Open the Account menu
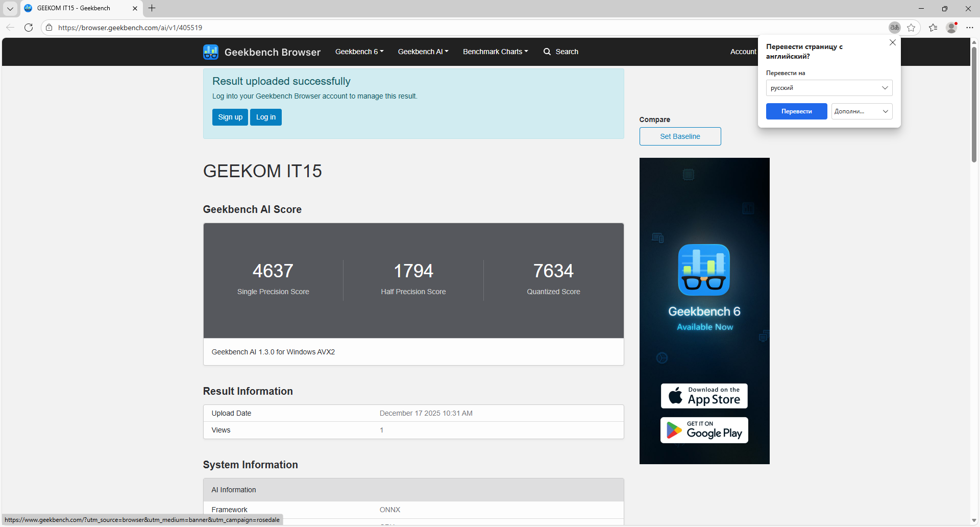Image resolution: width=980 pixels, height=527 pixels. 743,52
